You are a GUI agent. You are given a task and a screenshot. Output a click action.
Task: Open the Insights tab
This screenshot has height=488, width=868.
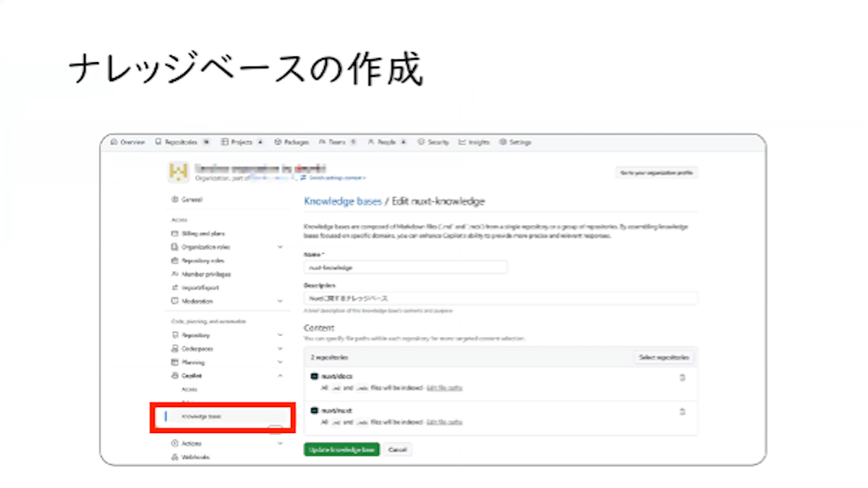click(475, 142)
